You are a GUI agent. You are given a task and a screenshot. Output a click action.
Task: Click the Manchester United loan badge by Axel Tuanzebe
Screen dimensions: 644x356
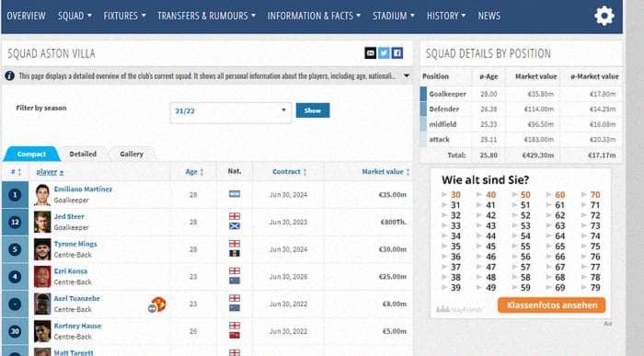(x=158, y=304)
